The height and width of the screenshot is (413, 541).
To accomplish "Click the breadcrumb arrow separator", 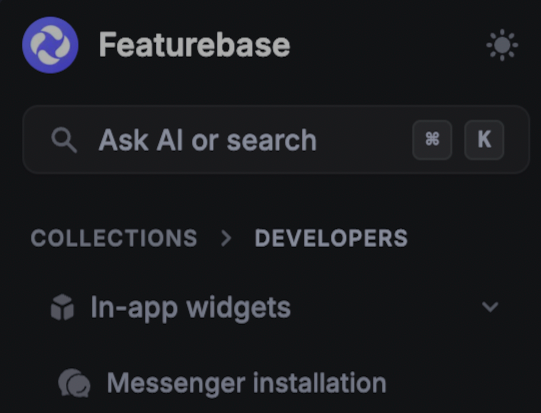I will coord(226,238).
